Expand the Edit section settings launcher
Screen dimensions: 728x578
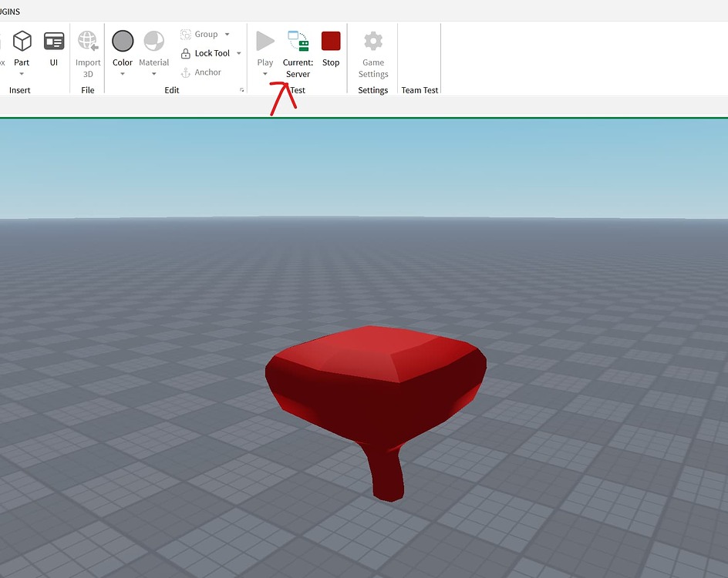241,90
